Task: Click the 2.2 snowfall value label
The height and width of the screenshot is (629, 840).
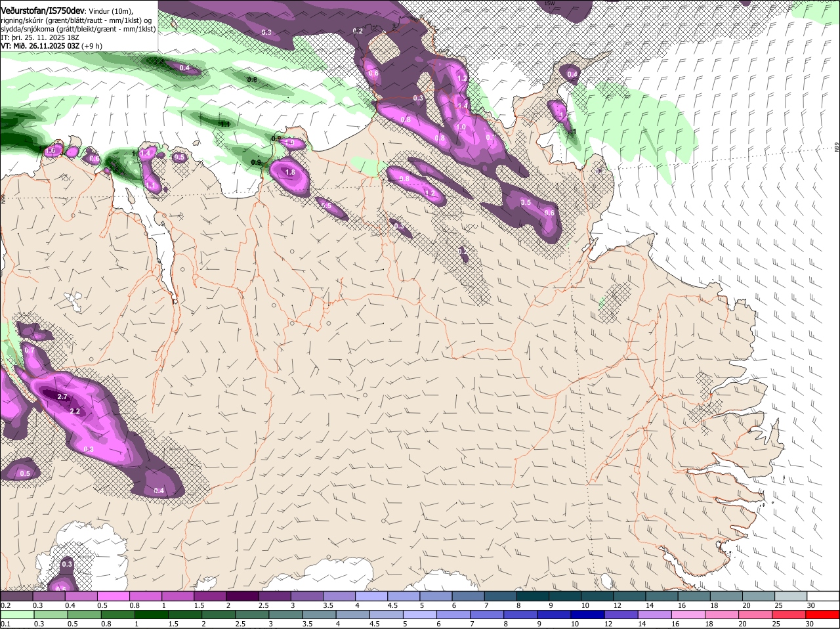Action: (x=74, y=412)
